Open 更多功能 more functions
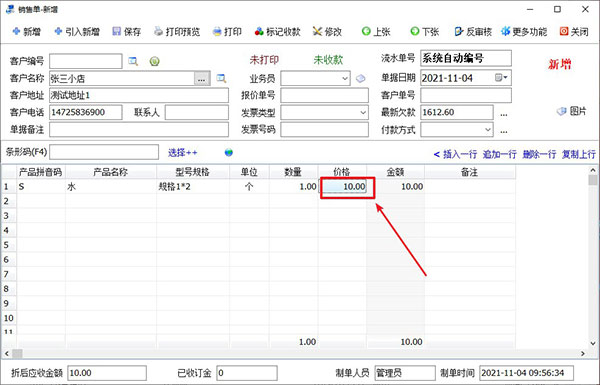The image size is (600, 385). (x=524, y=31)
